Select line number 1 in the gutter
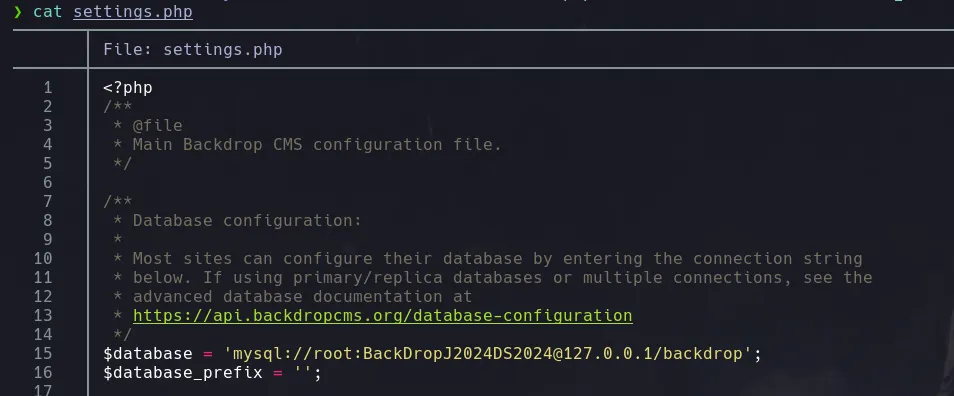Image resolution: width=954 pixels, height=396 pixels. (48, 88)
